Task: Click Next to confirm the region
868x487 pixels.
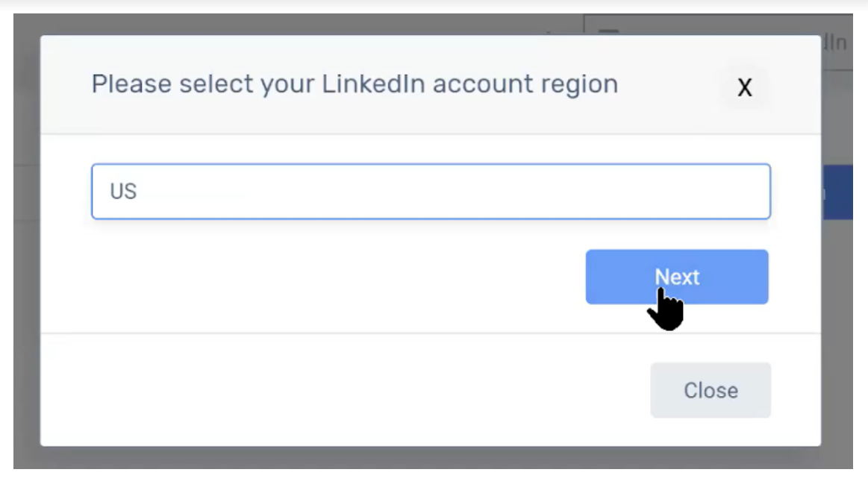Action: coord(677,277)
